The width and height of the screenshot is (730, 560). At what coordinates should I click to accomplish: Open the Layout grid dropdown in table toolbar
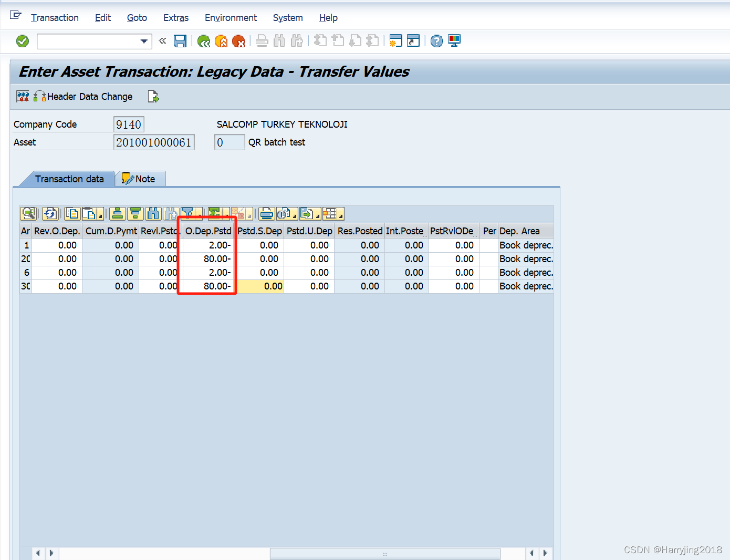click(x=341, y=215)
